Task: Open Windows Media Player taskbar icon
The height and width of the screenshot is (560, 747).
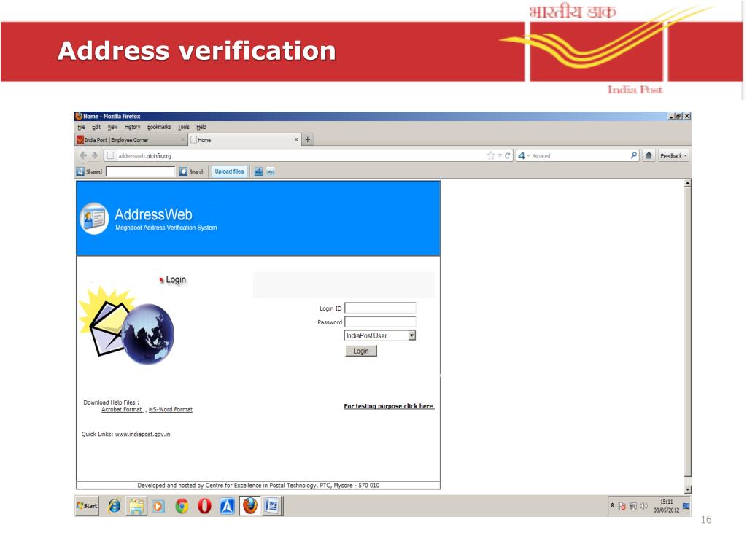Action: 158,506
